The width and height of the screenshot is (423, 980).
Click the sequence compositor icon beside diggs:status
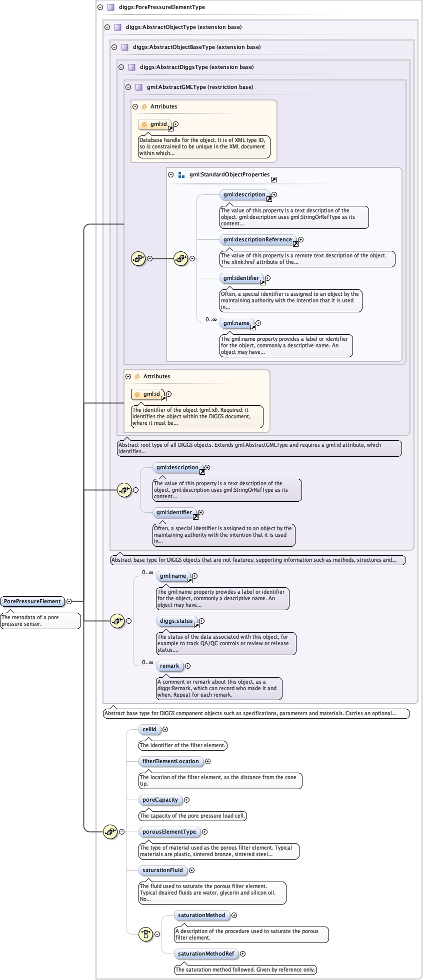point(117,621)
